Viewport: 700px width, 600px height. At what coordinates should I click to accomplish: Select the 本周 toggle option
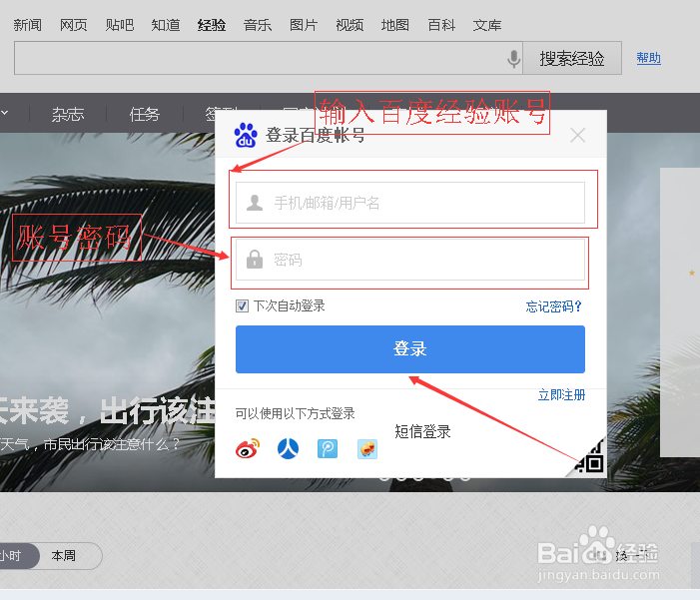coord(63,556)
